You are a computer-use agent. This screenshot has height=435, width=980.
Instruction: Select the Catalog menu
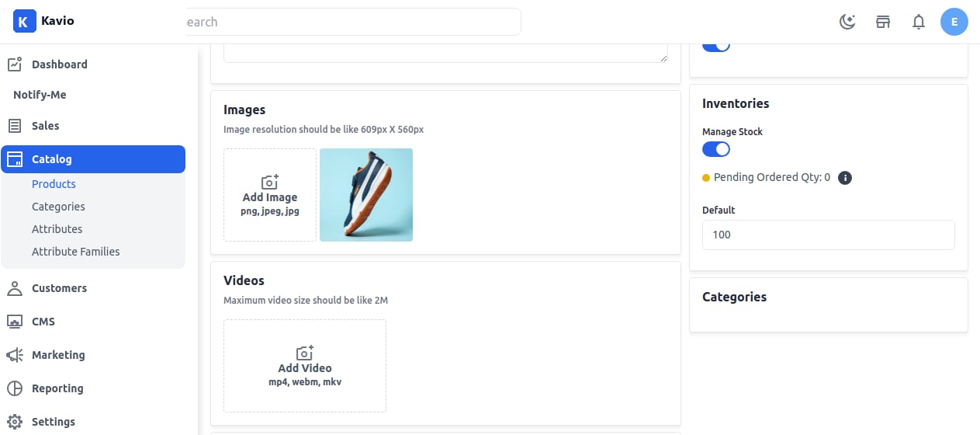tap(93, 159)
